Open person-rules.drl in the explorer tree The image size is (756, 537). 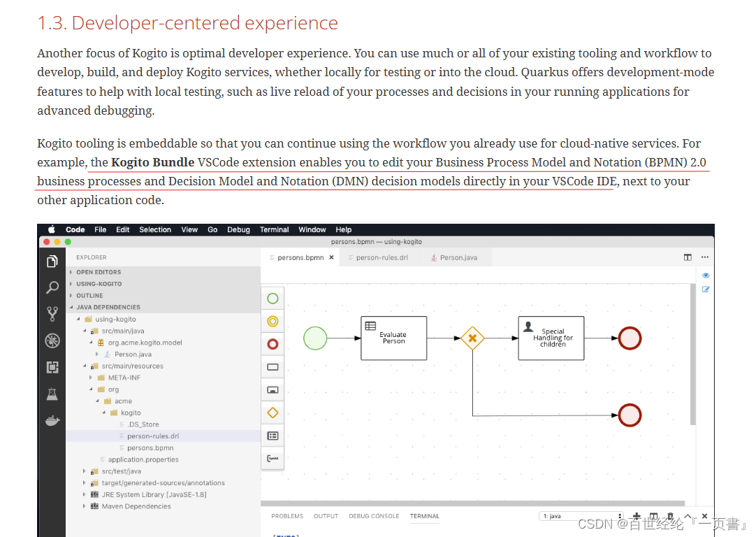click(x=153, y=436)
